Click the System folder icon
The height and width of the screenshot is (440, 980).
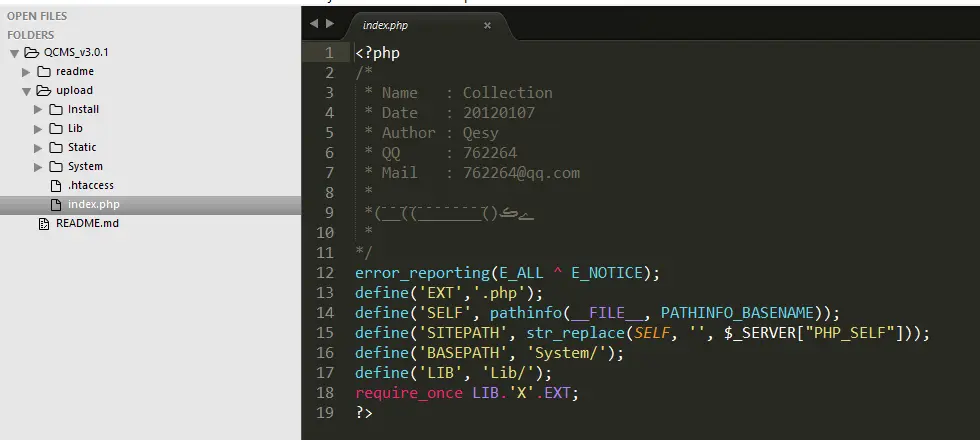[56, 166]
